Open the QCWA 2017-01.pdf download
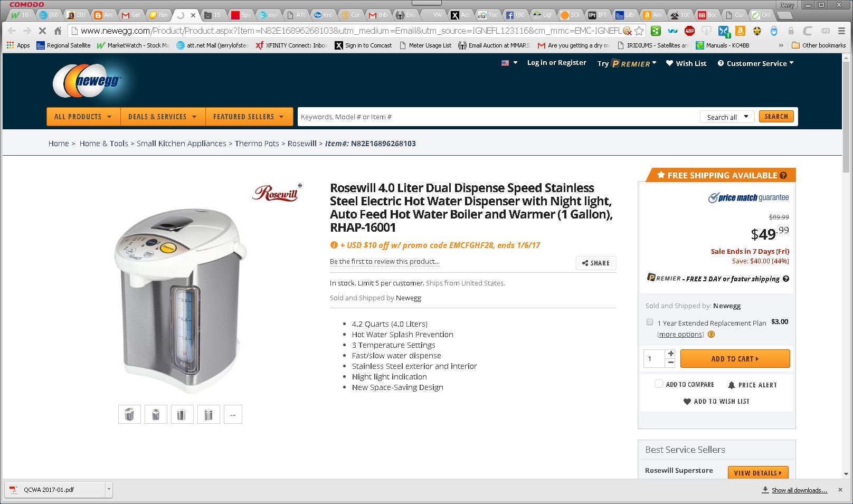The width and height of the screenshot is (853, 504). pyautogui.click(x=54, y=490)
